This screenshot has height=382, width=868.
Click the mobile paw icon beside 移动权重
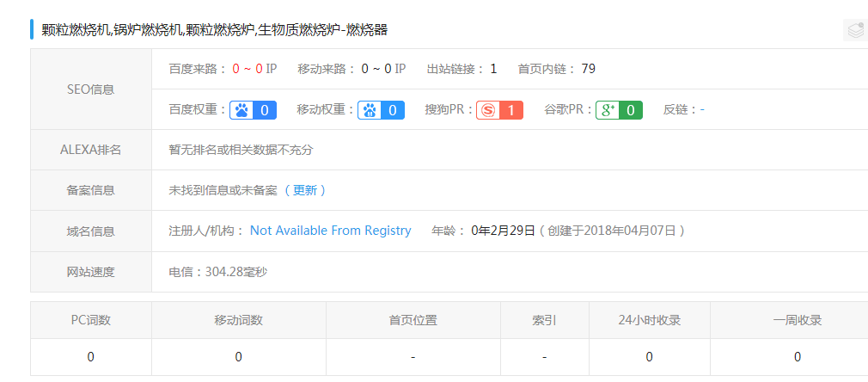click(x=370, y=110)
